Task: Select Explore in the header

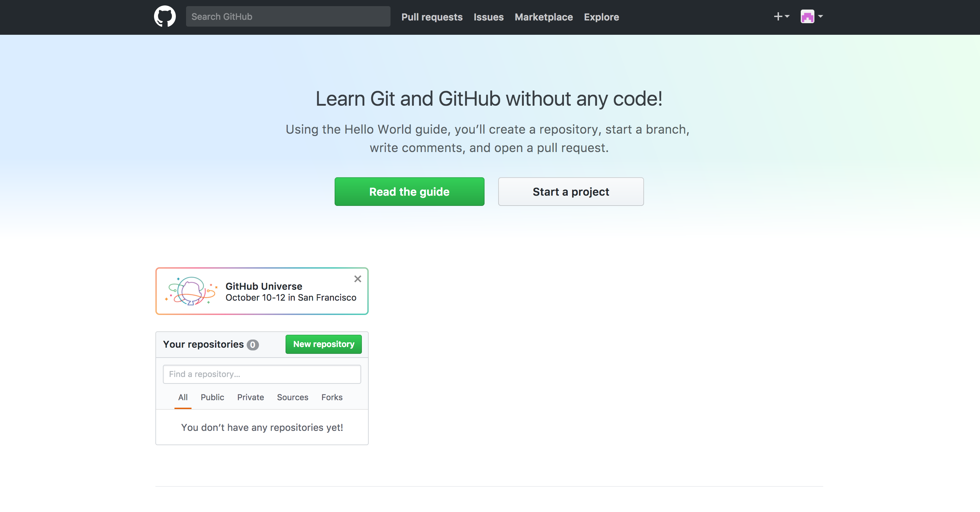Action: pos(601,17)
